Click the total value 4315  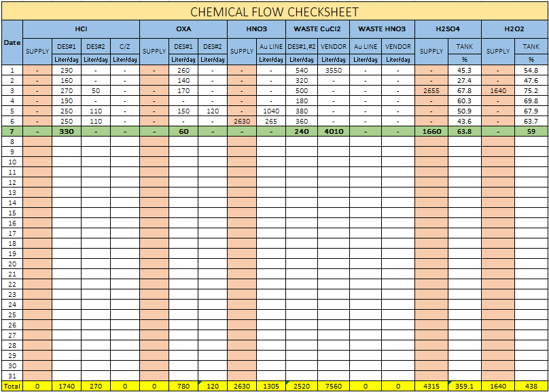(431, 387)
